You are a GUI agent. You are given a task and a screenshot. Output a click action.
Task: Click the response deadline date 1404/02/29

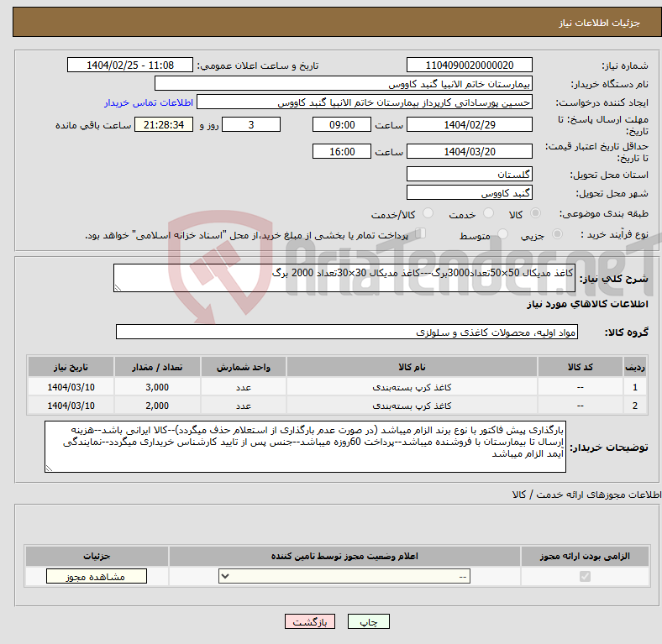pos(469,124)
